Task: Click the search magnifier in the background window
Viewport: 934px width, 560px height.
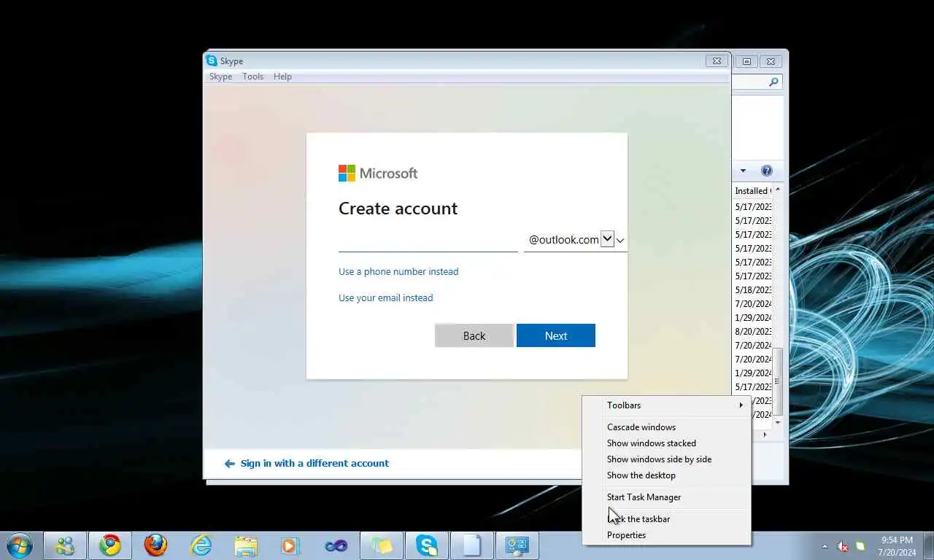Action: pyautogui.click(x=773, y=82)
